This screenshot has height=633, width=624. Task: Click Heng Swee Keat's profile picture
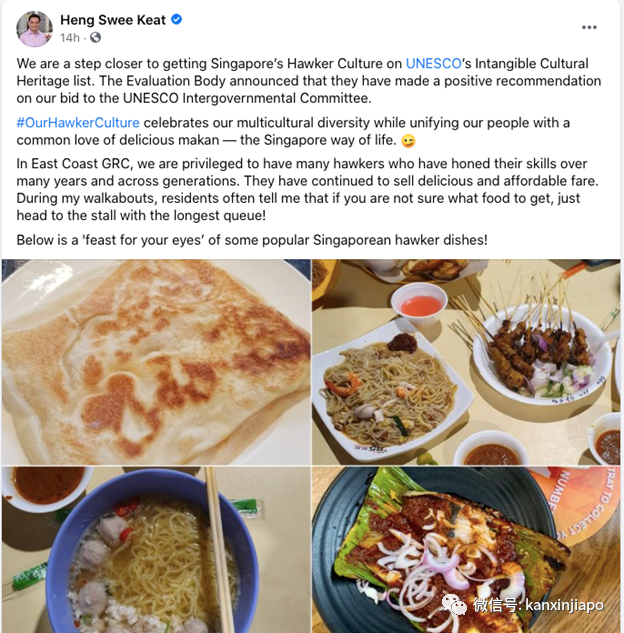(x=34, y=29)
